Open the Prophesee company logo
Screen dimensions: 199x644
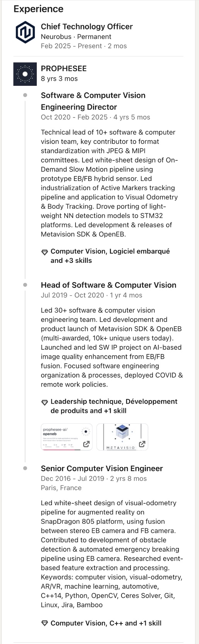[x=25, y=74]
